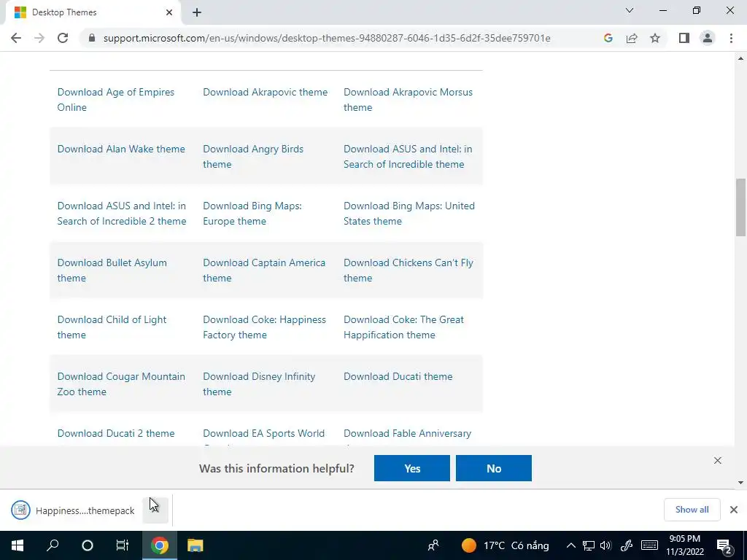Download Cougar Mountain Zoo theme
Viewport: 747px width, 560px height.
121,384
